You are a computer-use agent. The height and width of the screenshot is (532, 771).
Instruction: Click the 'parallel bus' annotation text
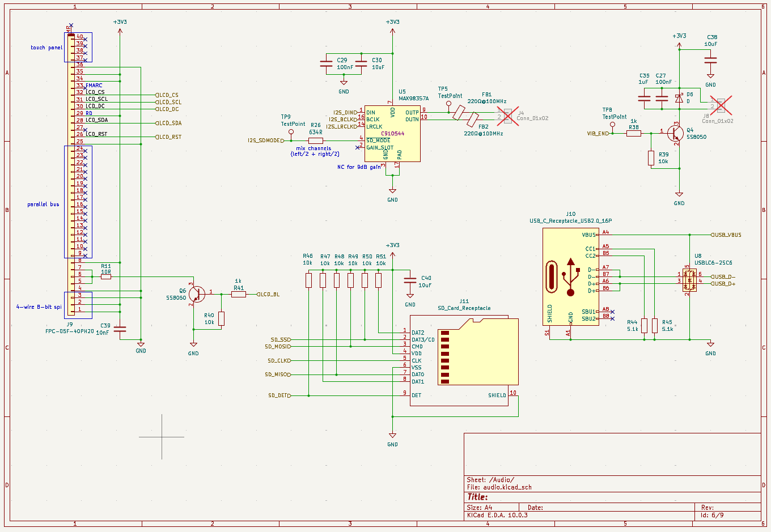43,205
